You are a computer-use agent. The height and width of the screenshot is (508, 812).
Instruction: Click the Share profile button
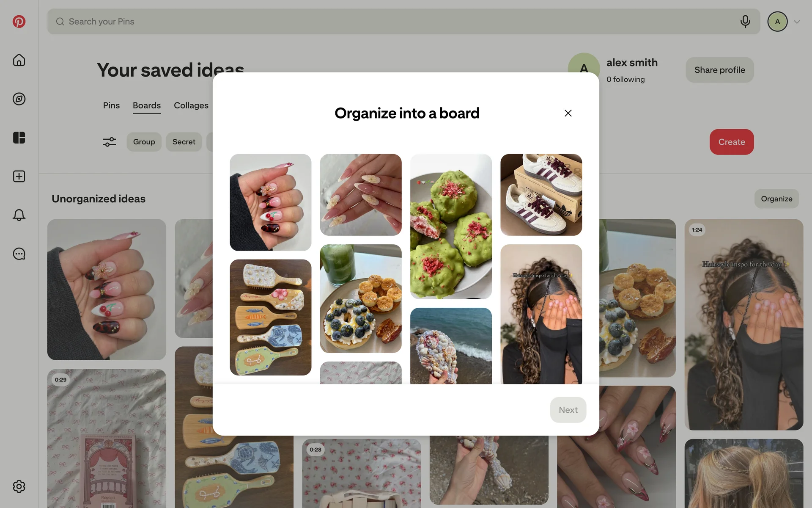pos(720,70)
